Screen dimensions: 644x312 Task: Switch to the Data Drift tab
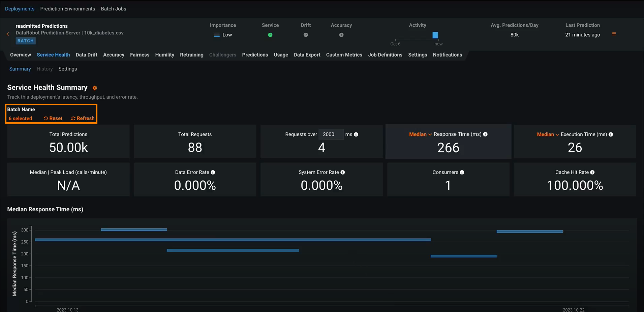click(86, 55)
